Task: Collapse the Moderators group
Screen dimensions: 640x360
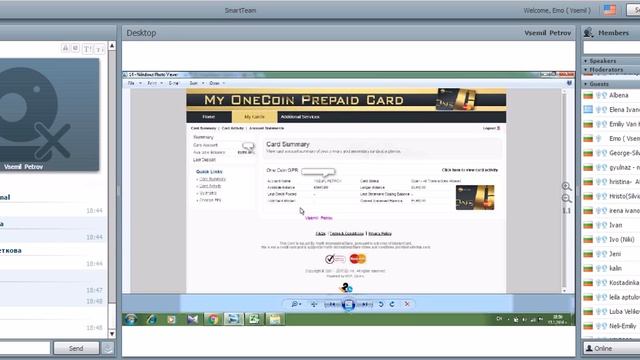Action: coord(586,70)
